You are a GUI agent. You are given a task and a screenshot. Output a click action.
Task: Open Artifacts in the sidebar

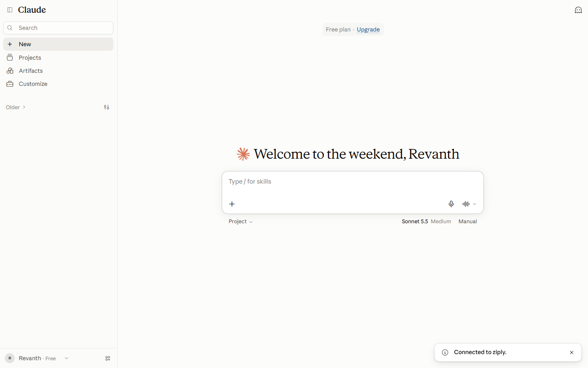tap(58, 71)
